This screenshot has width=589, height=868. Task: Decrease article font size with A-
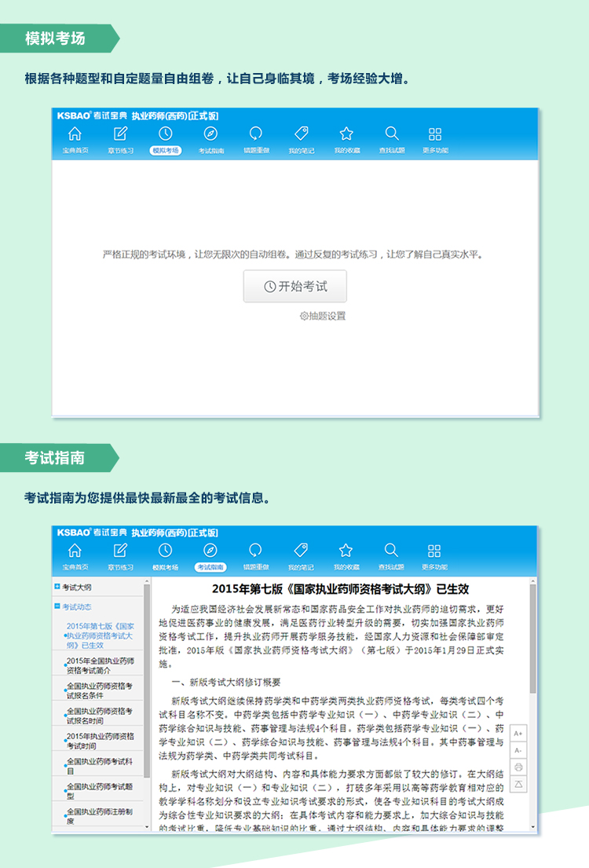pos(518,750)
